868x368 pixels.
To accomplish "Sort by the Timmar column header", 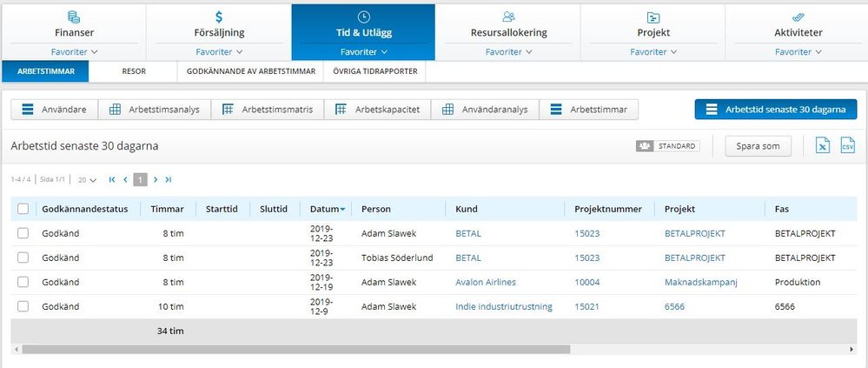I will [x=167, y=209].
